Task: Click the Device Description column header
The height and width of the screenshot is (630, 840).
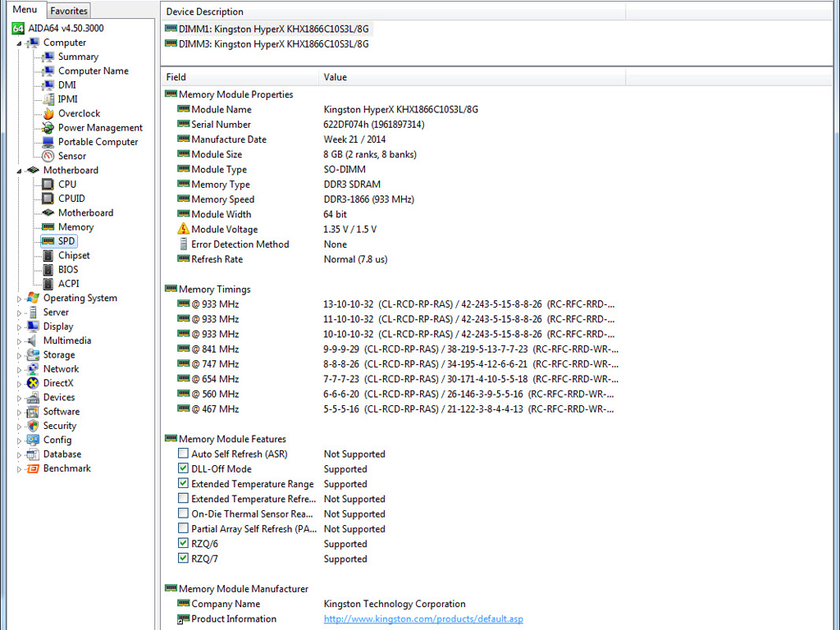Action: point(393,11)
